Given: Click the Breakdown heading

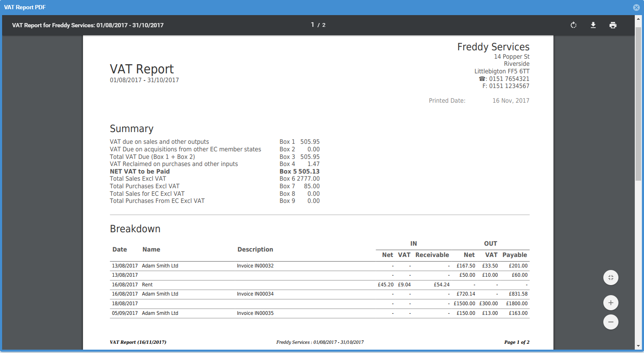Looking at the screenshot, I should pyautogui.click(x=135, y=228).
